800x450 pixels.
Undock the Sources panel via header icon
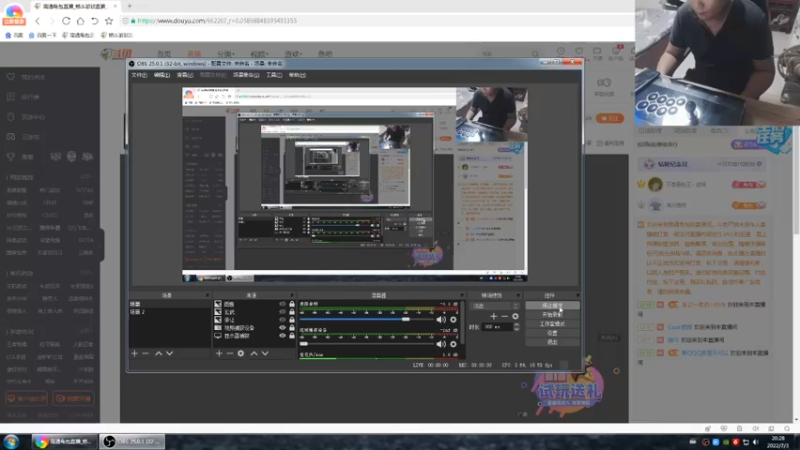point(292,295)
